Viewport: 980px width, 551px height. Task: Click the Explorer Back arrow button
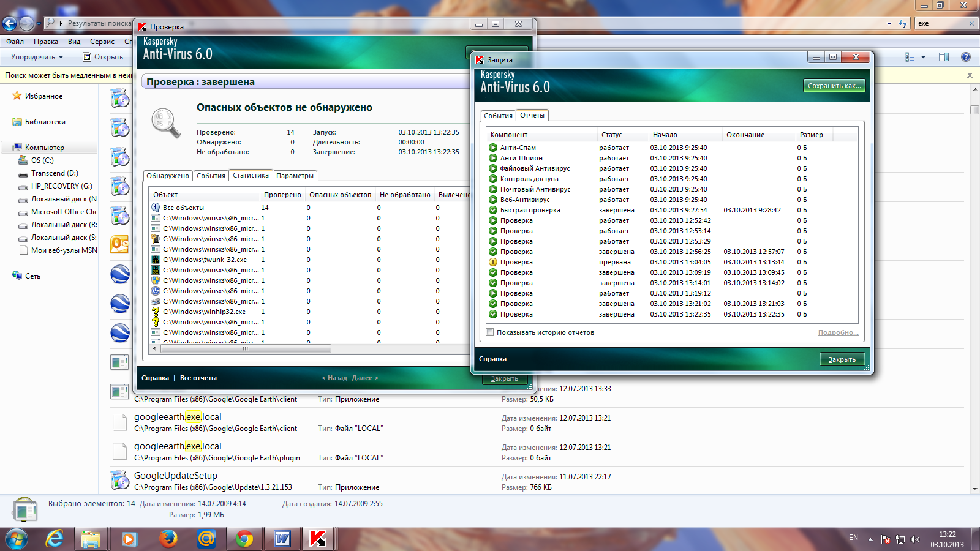[9, 23]
